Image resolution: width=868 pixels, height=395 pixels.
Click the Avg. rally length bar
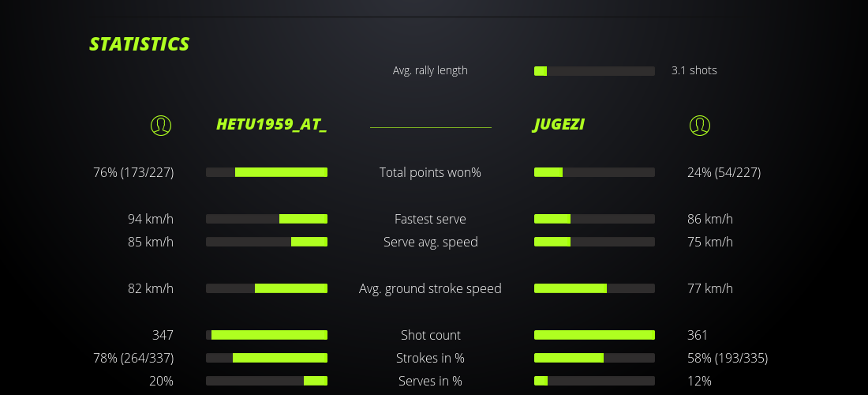(x=594, y=71)
